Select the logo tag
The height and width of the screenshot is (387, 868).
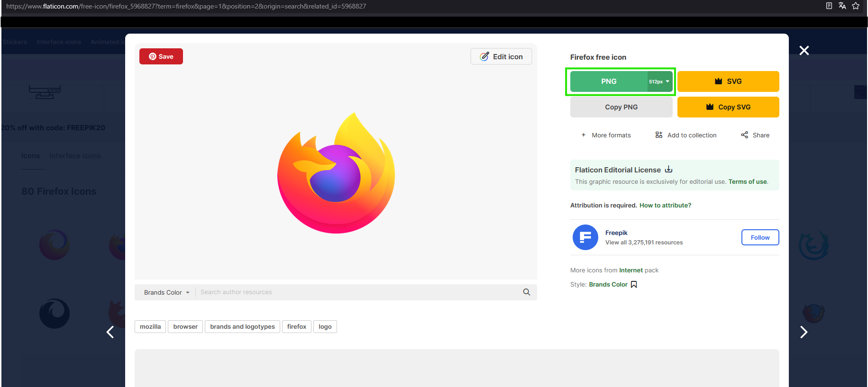(325, 326)
